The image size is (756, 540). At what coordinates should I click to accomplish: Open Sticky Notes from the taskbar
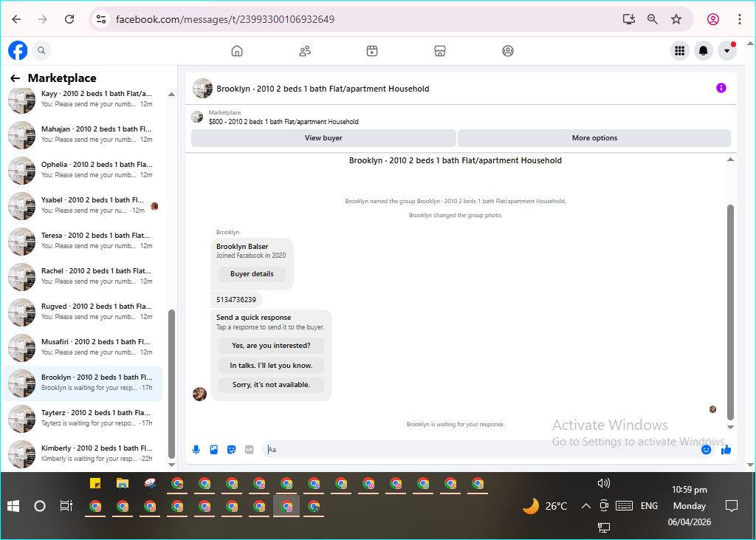click(x=95, y=483)
